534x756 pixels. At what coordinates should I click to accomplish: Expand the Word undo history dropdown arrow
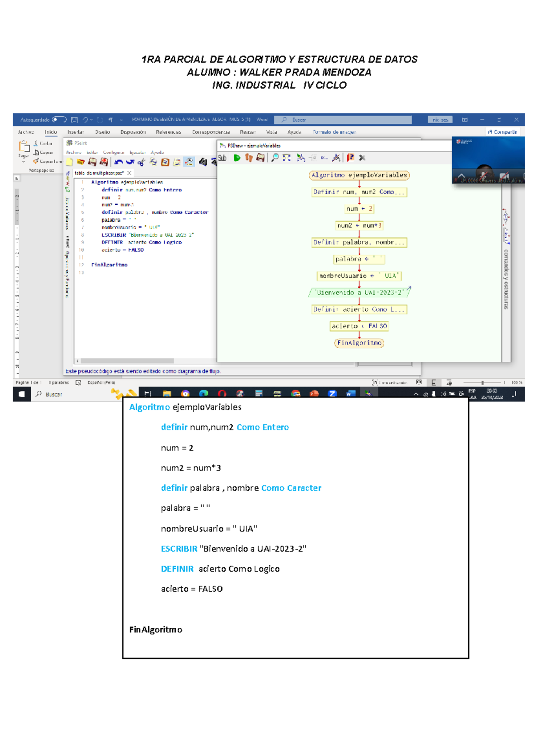point(92,119)
